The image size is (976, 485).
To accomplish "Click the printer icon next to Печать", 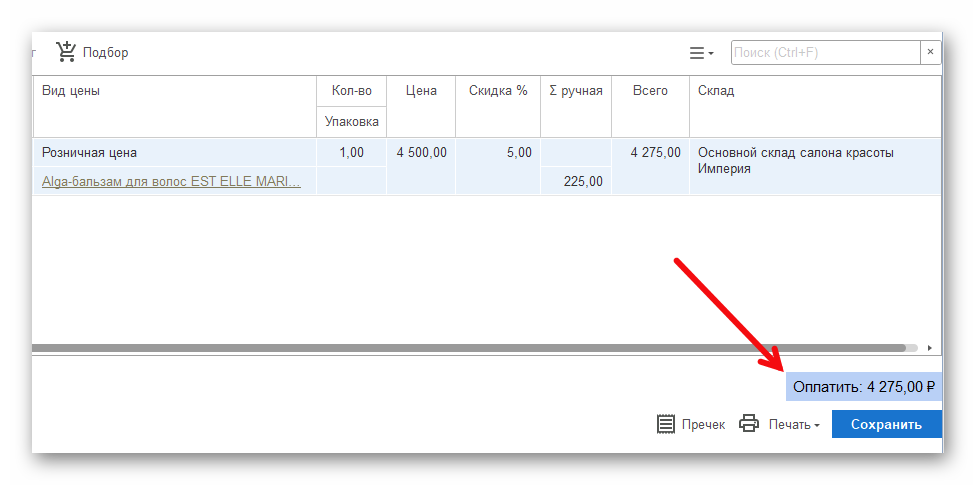I will tap(749, 424).
